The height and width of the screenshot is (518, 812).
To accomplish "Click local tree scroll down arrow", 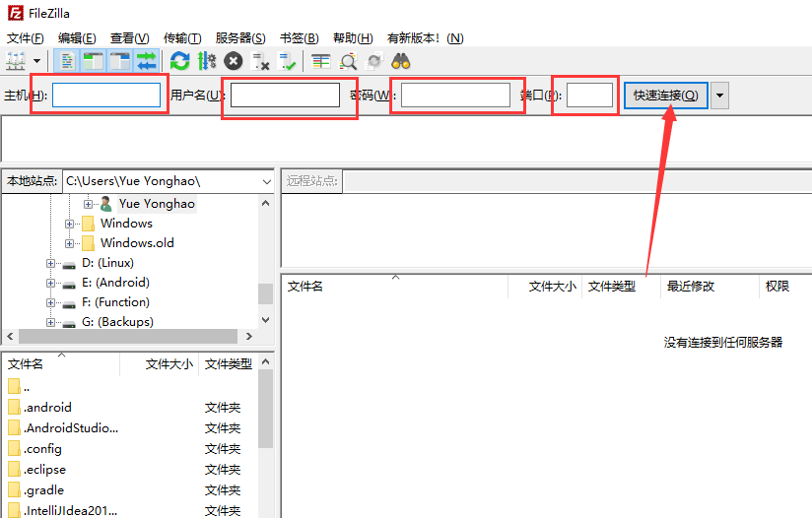I will (x=266, y=320).
